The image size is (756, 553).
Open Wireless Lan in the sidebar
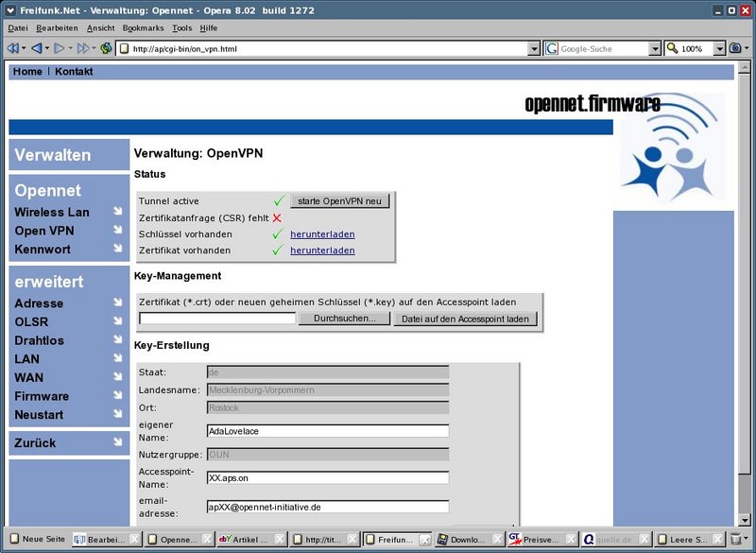click(x=52, y=212)
